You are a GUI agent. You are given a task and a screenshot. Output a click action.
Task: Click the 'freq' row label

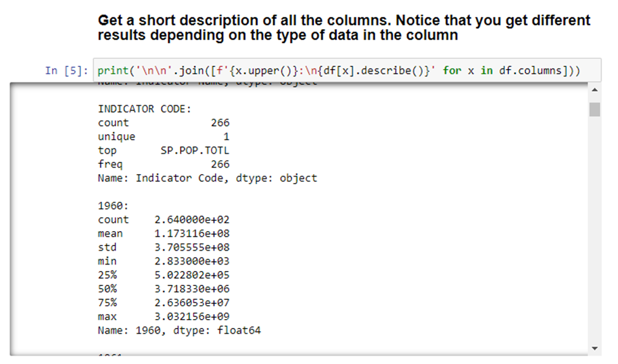[110, 165]
